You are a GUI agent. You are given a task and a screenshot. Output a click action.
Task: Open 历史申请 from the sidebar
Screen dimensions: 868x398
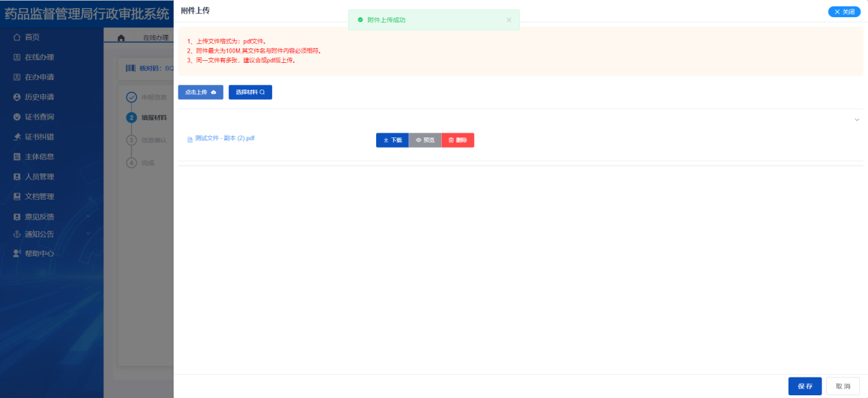(x=39, y=97)
